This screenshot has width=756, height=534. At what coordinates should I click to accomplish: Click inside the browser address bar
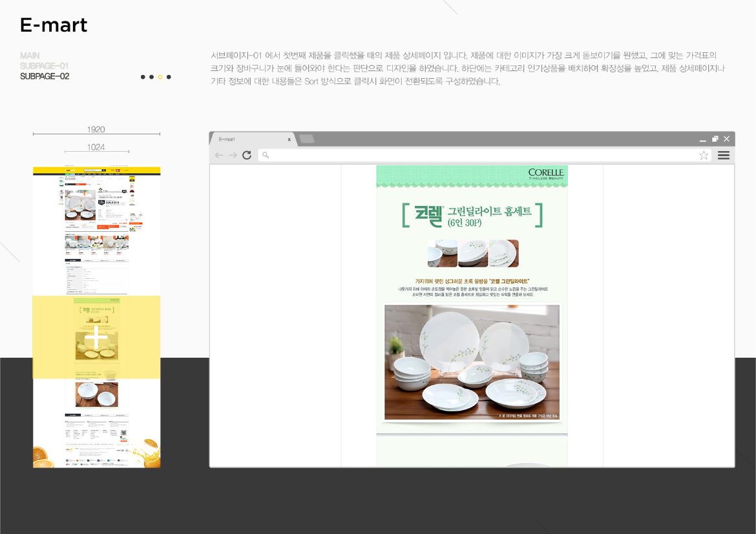coord(452,155)
